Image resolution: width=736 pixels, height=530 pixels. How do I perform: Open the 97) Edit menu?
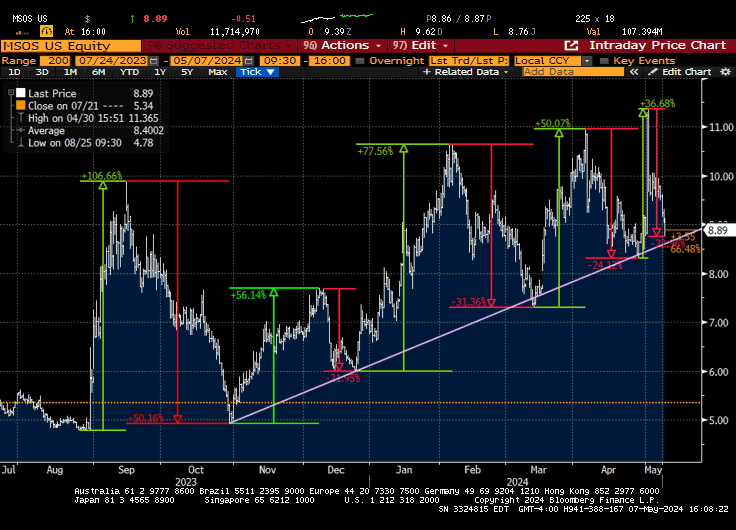pos(421,46)
